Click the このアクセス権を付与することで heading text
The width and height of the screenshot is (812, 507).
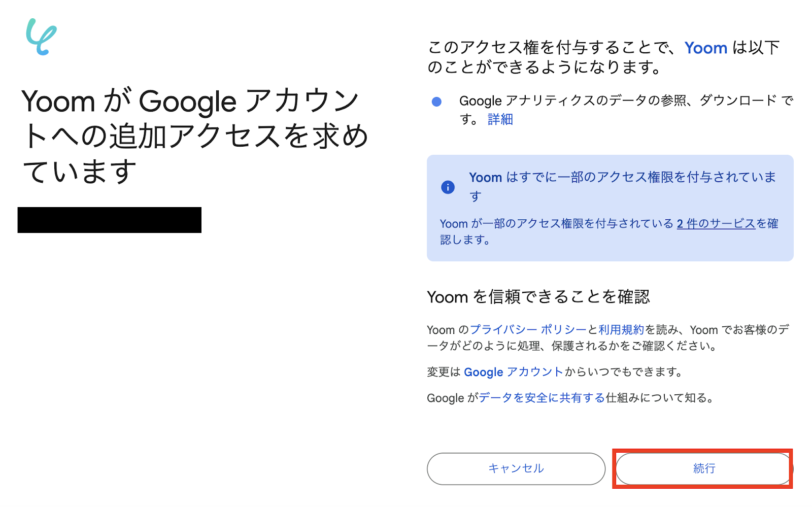[x=553, y=48]
